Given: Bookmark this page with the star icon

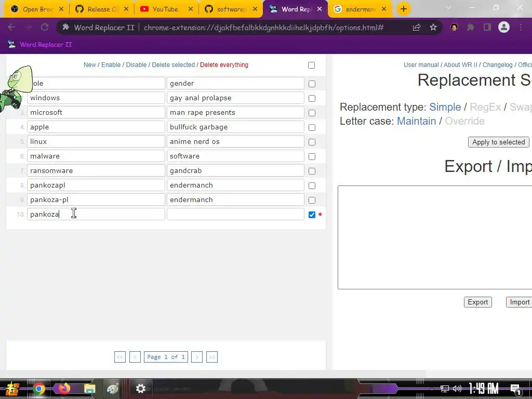Looking at the screenshot, I should 433,28.
